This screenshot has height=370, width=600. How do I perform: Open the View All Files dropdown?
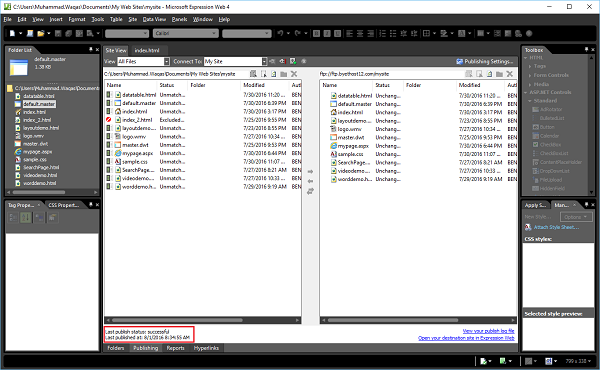166,62
